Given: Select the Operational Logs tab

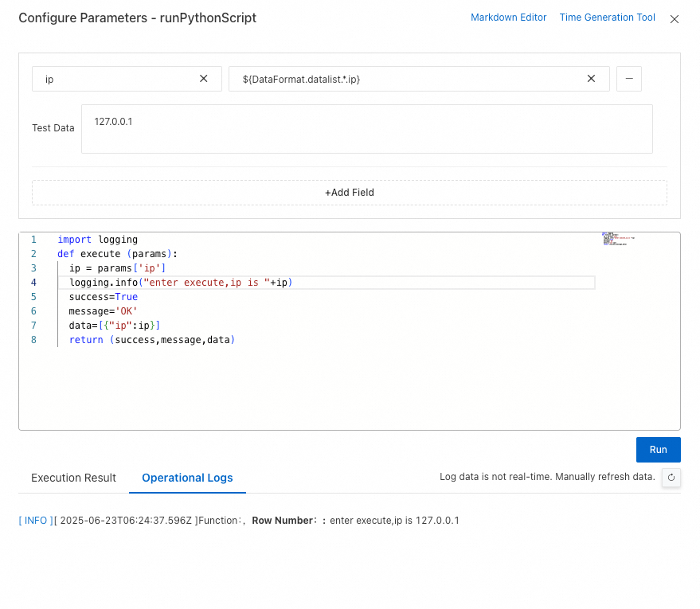Looking at the screenshot, I should (x=187, y=478).
